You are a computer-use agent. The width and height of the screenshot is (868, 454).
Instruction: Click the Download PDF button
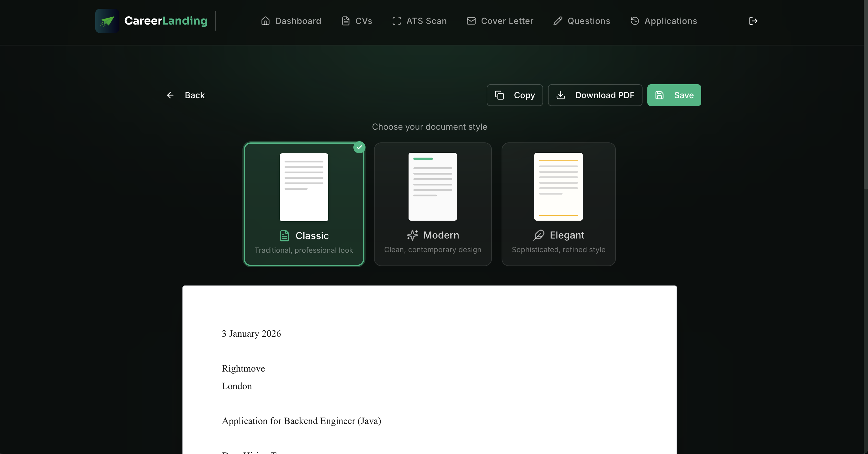point(595,95)
